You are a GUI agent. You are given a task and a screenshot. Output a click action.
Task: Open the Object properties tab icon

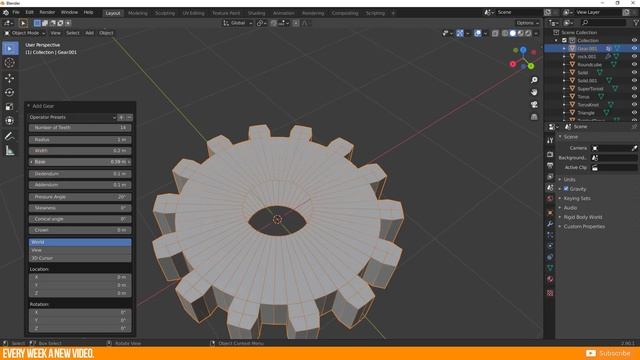click(x=550, y=213)
